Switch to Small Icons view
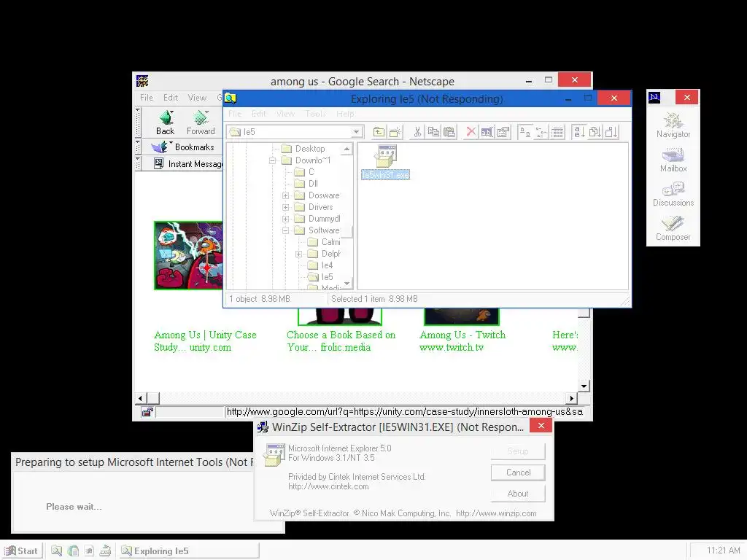 (541, 132)
